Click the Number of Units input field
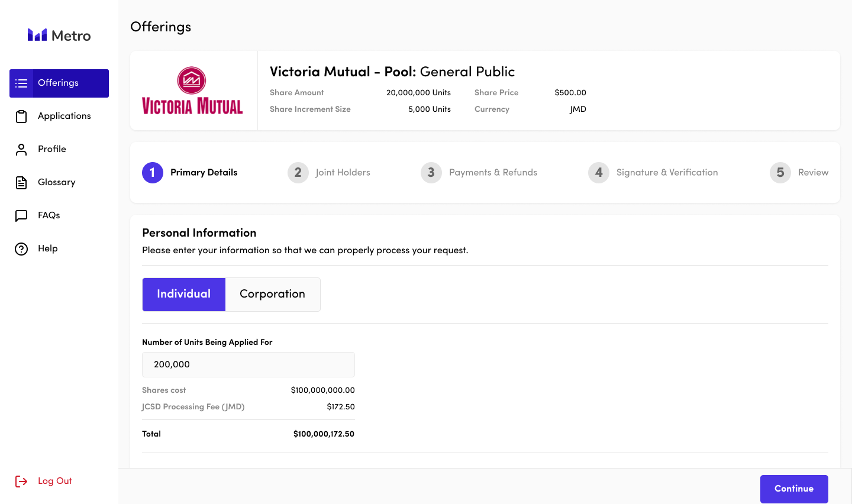The width and height of the screenshot is (852, 504). tap(248, 364)
